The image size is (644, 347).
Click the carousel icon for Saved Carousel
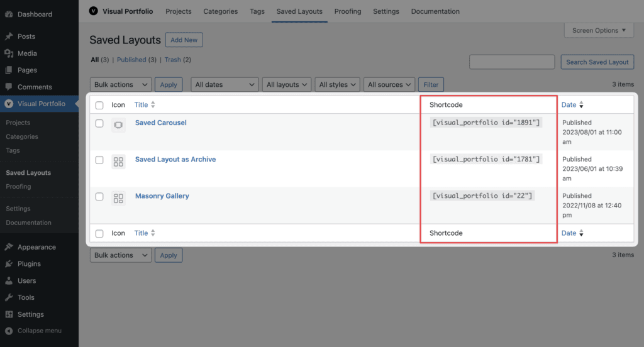[118, 125]
